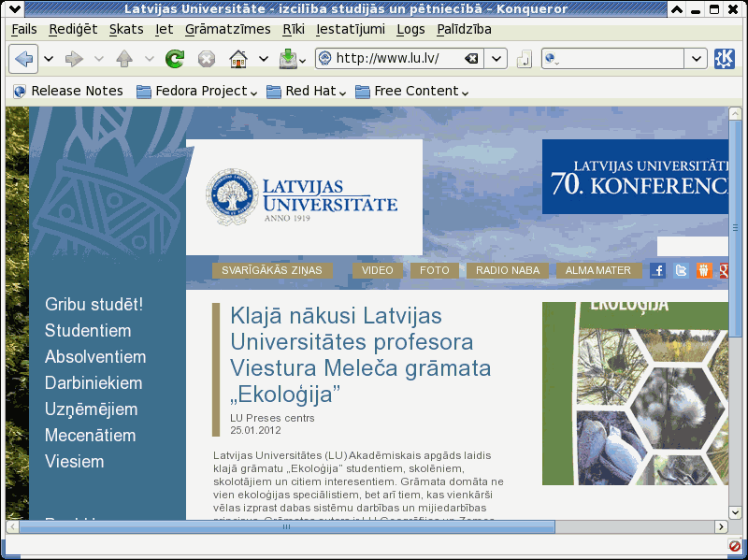Click the Ekoloģija book cover image
Screen dimensions: 748x560
pos(636,394)
